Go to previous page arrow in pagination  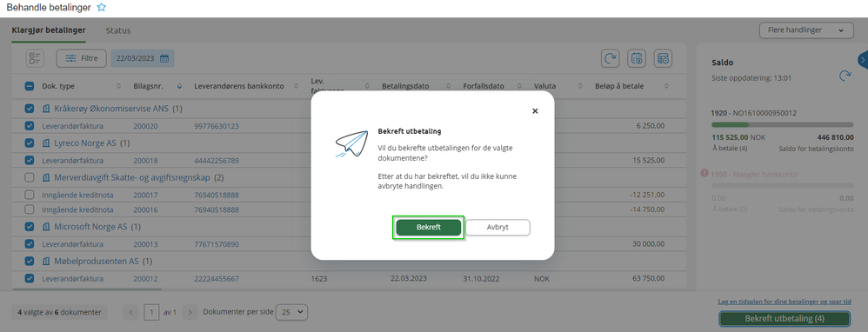point(131,312)
